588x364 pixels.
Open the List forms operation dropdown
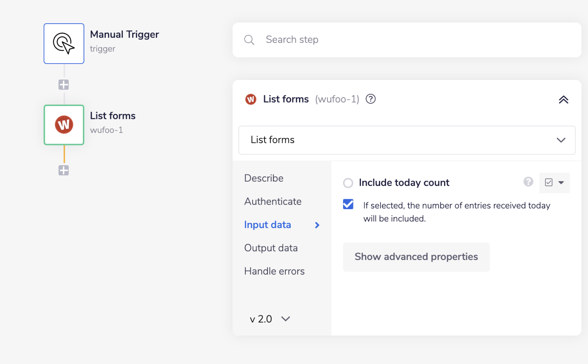(x=407, y=140)
